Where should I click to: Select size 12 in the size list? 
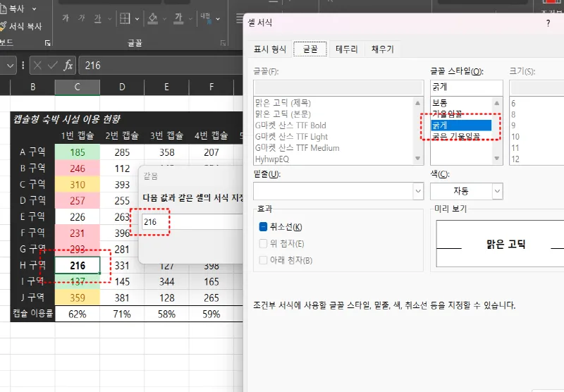pos(515,159)
